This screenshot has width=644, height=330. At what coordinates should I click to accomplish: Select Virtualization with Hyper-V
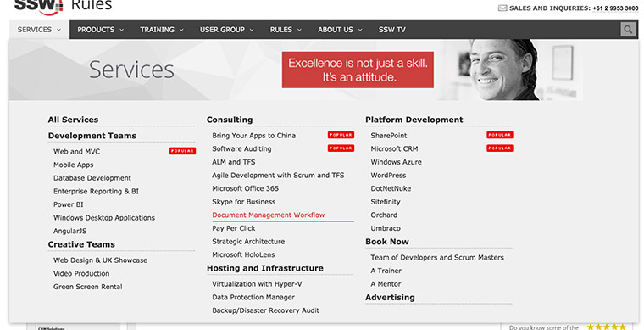coord(257,284)
